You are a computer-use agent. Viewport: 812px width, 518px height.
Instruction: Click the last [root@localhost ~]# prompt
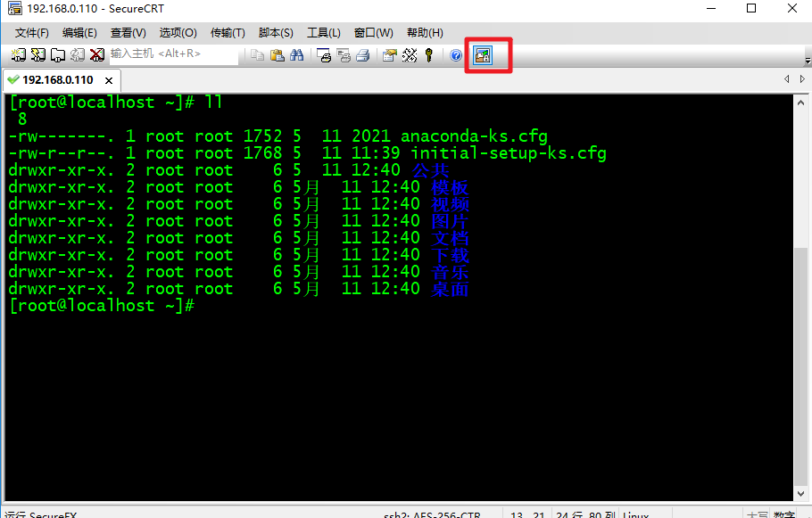[x=102, y=306]
